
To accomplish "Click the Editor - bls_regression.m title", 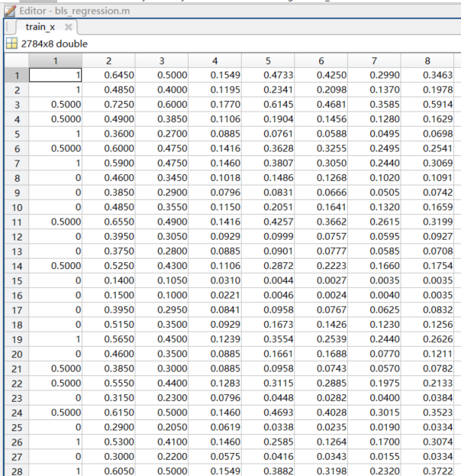I will click(x=75, y=11).
